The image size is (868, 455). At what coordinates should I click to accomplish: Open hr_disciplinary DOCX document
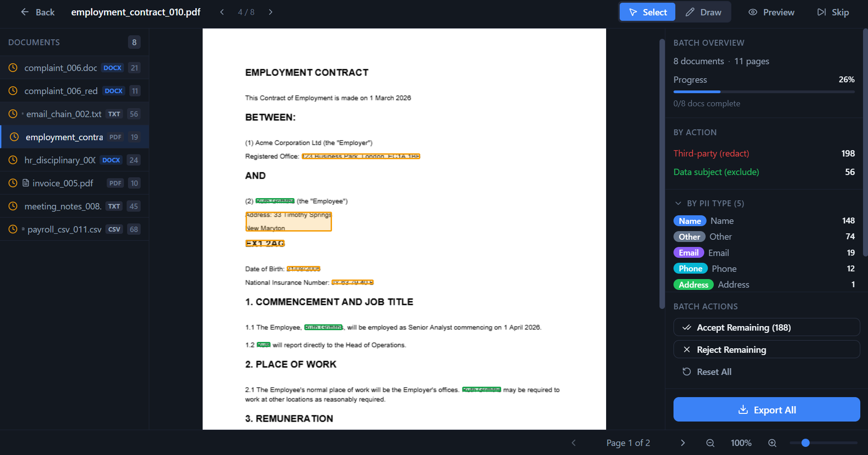point(60,160)
